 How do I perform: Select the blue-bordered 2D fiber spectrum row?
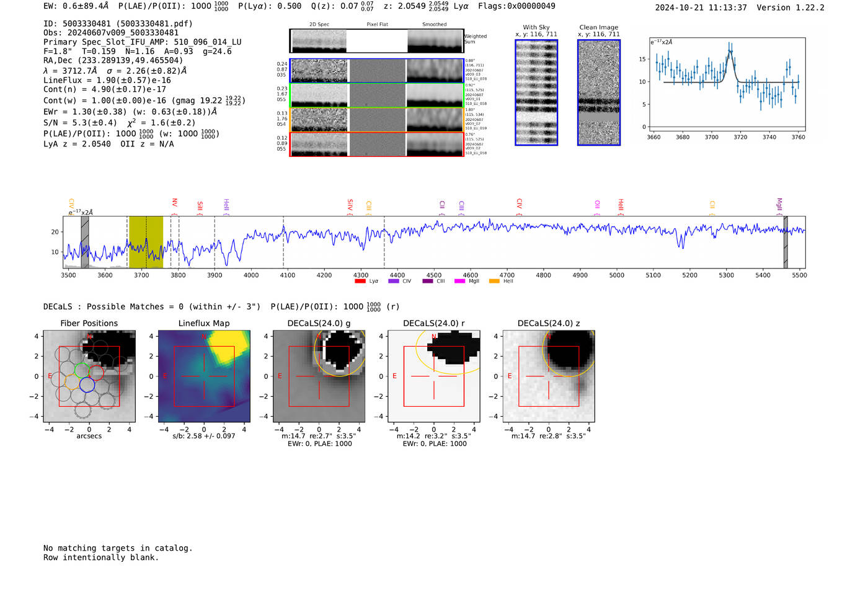[376, 71]
